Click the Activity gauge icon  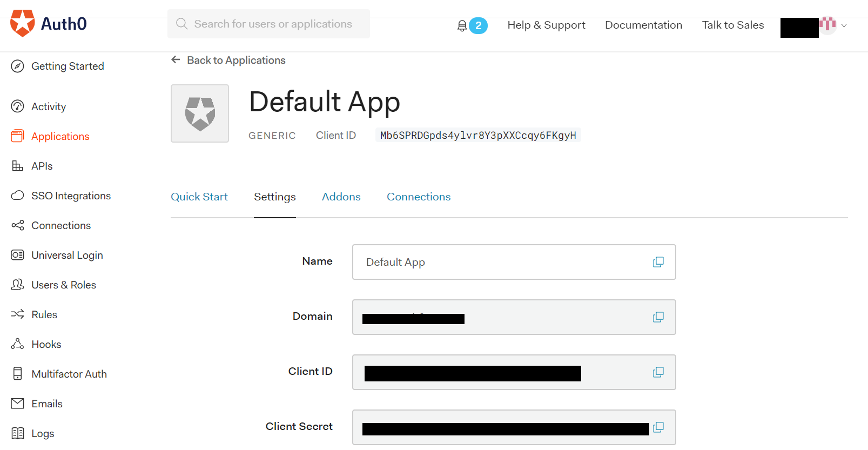pyautogui.click(x=17, y=106)
